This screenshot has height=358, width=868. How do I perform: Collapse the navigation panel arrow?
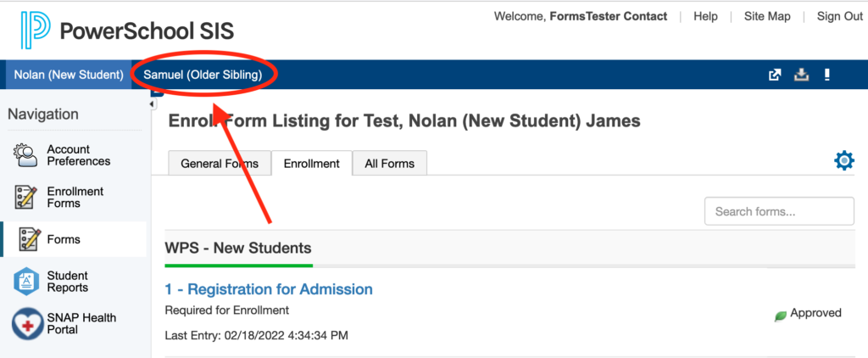pyautogui.click(x=153, y=104)
